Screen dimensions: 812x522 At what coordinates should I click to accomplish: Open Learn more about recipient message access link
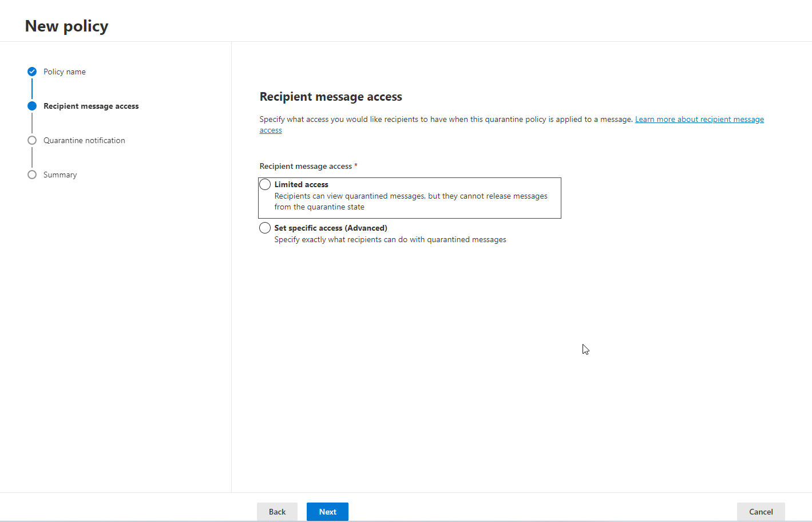[699, 119]
